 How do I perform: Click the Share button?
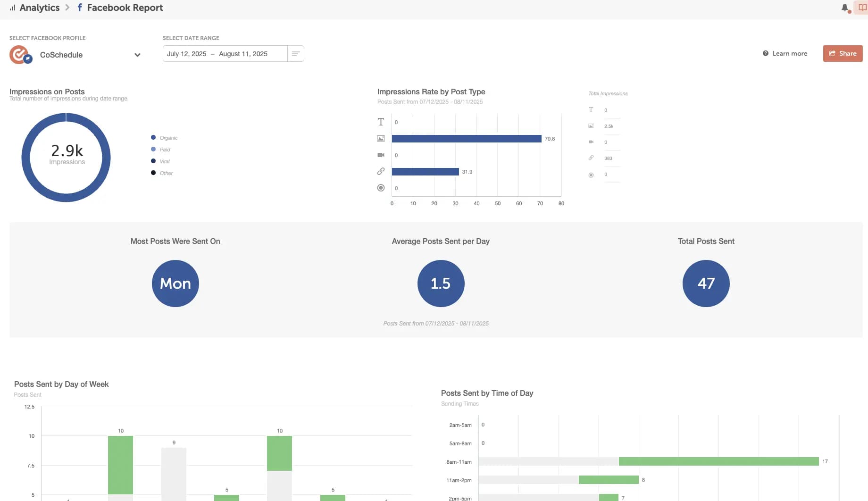pos(843,54)
